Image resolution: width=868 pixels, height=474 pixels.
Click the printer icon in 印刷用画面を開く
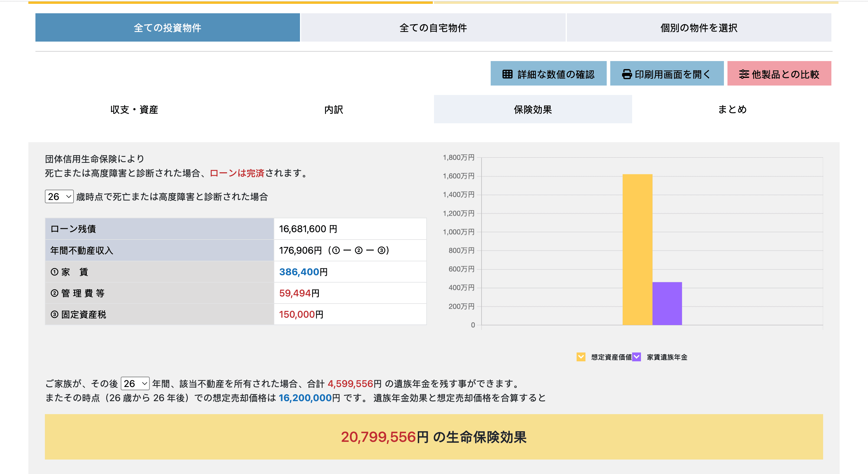627,74
